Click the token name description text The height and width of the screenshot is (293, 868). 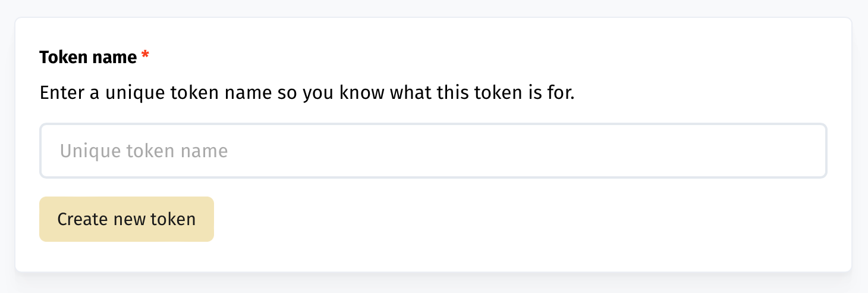click(x=307, y=93)
